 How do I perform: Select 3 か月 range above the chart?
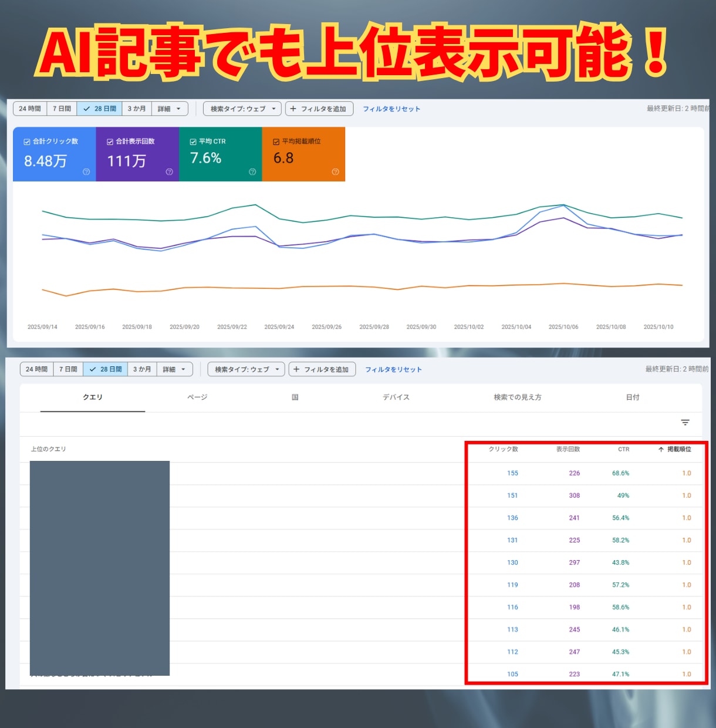tap(137, 109)
